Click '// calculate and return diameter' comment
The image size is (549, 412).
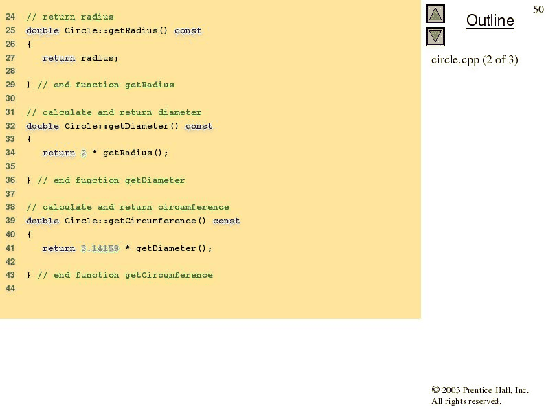[x=114, y=112]
